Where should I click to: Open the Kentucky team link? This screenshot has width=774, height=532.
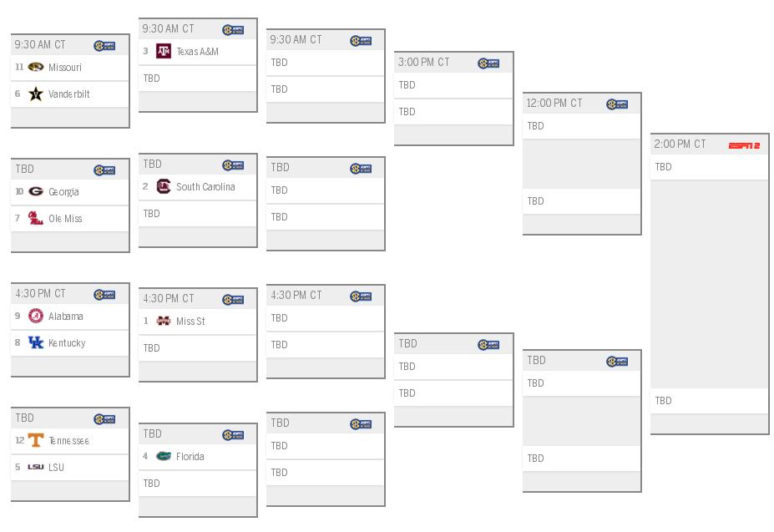coord(67,342)
